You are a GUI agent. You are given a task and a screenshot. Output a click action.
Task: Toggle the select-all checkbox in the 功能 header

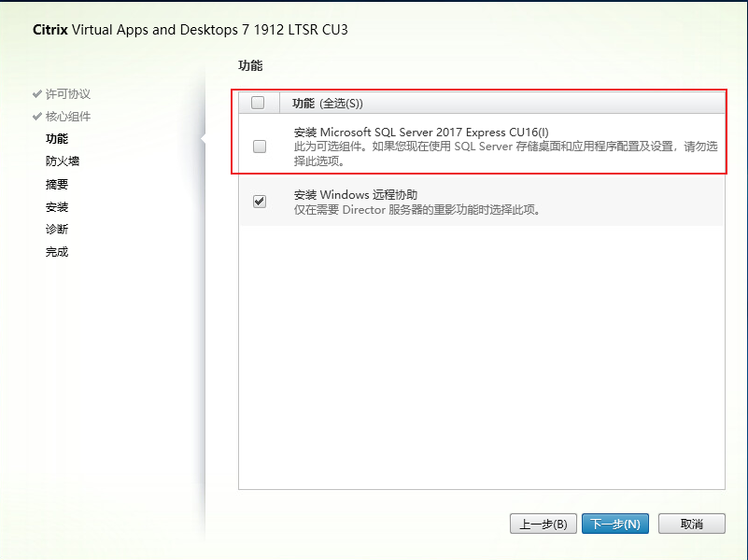(x=259, y=103)
